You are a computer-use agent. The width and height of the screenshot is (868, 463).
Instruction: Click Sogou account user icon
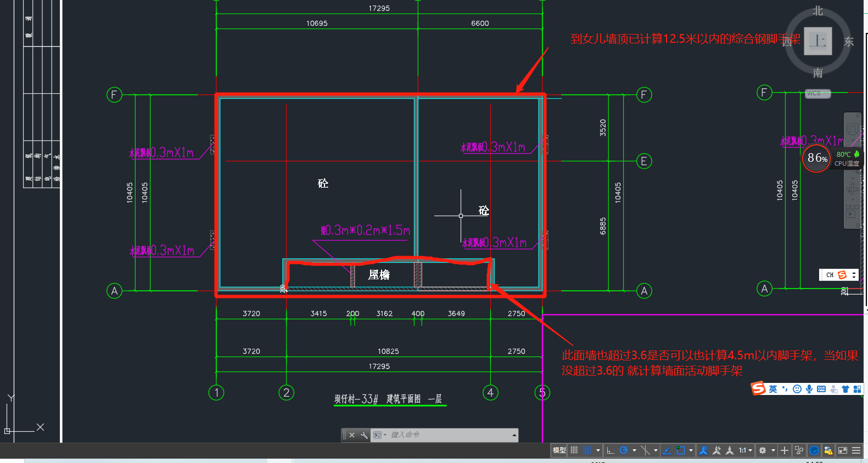[834, 389]
